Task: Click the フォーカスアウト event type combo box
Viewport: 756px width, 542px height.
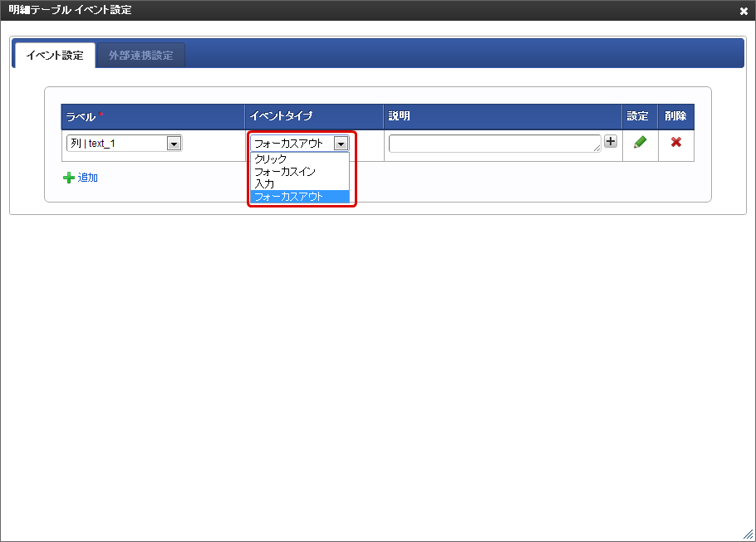Action: pos(299,143)
